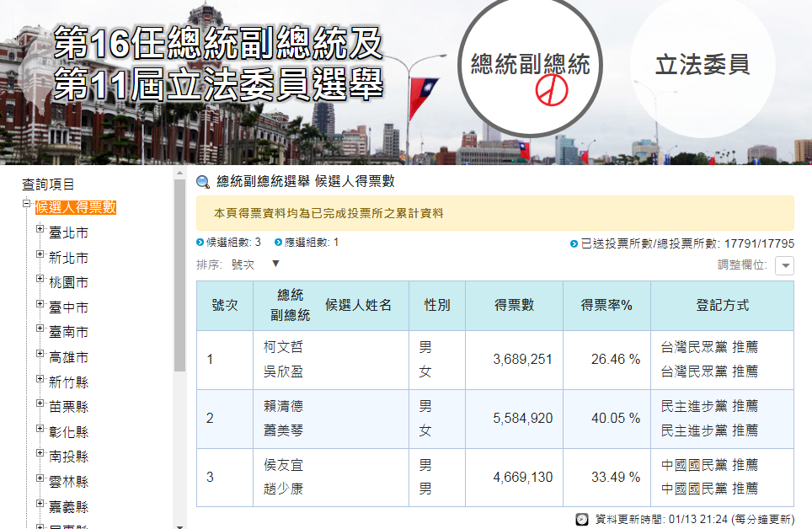The height and width of the screenshot is (529, 812).
Task: Click candidate name 侯友宜
Action: point(283,465)
